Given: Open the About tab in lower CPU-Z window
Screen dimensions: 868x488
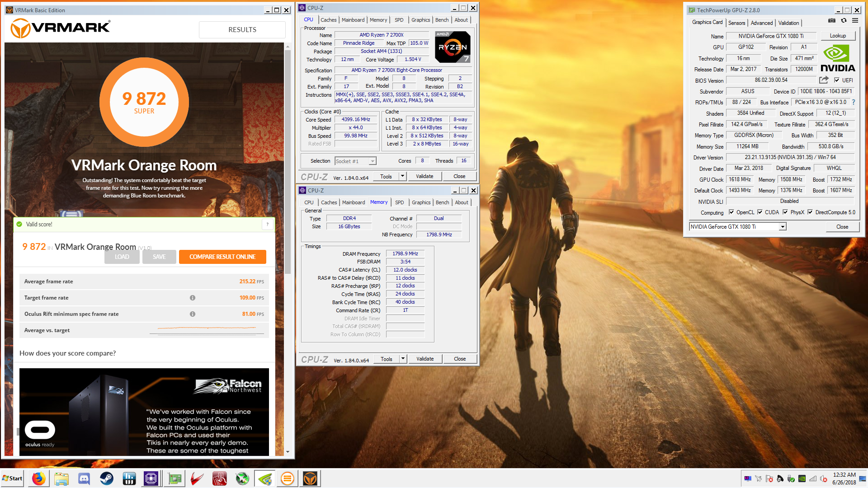Looking at the screenshot, I should (x=462, y=202).
